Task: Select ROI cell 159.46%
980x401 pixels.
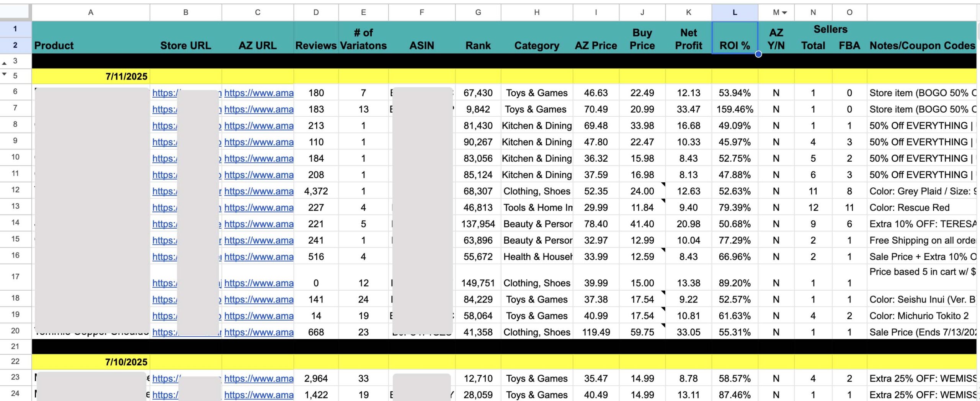Action: click(x=735, y=109)
